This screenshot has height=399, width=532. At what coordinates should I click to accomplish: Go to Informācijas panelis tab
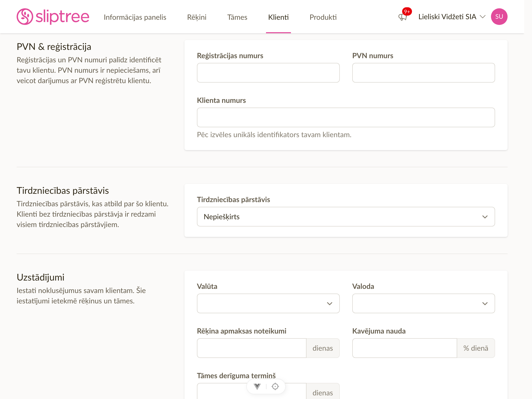pos(135,17)
